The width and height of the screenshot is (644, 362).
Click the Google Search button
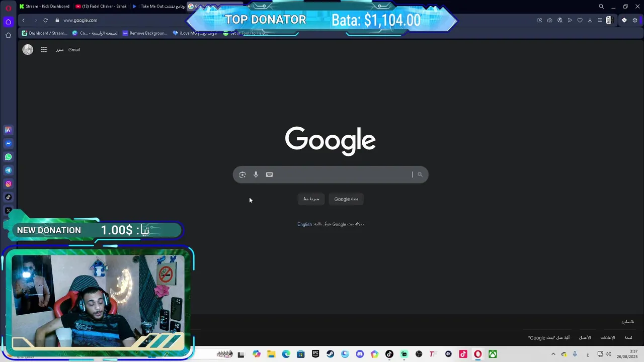[x=346, y=199]
